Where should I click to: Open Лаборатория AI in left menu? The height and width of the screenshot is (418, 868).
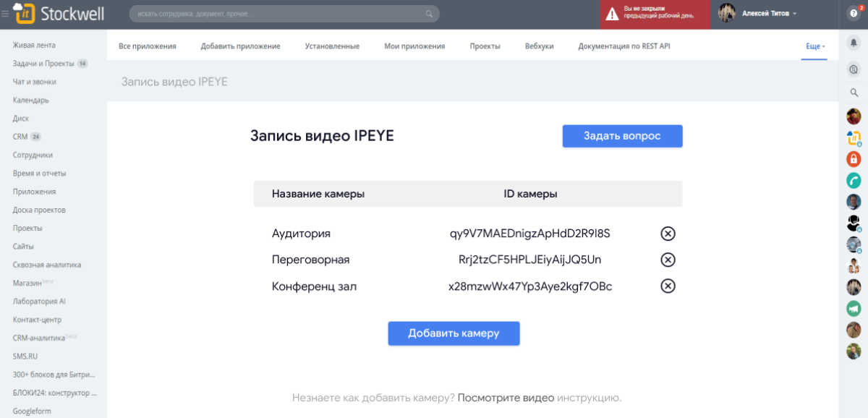(39, 301)
